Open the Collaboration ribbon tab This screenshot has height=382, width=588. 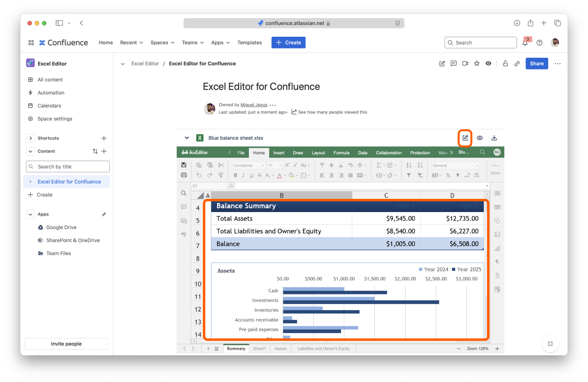click(x=389, y=153)
